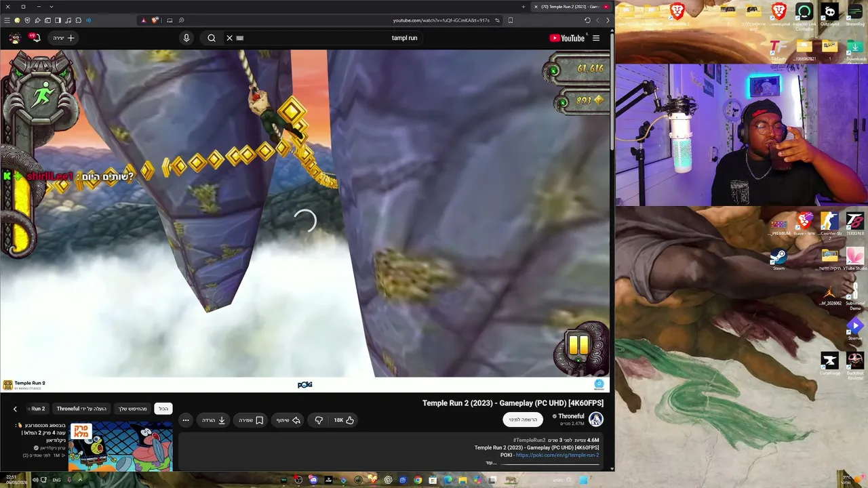Open more actions three-dot menu

pos(185,420)
